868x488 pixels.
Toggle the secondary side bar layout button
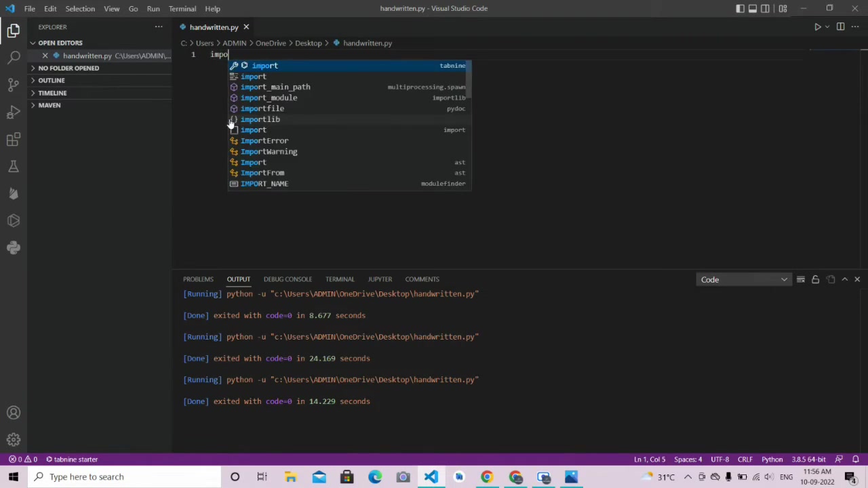pos(765,9)
